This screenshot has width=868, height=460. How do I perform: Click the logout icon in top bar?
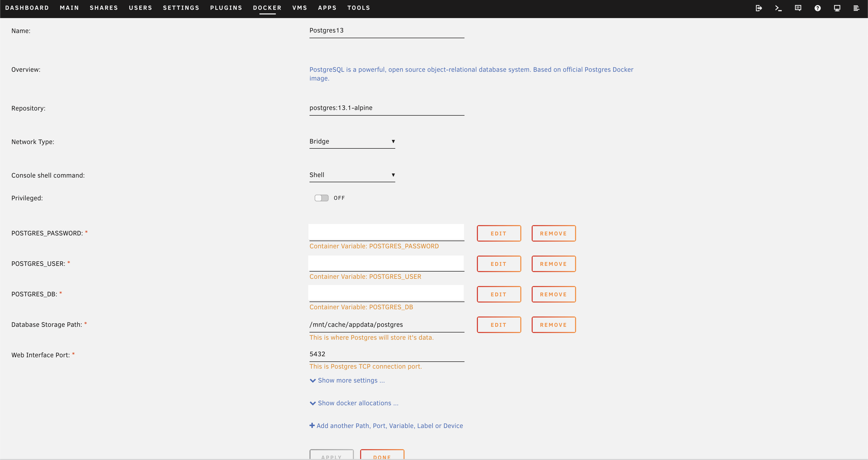coord(759,8)
